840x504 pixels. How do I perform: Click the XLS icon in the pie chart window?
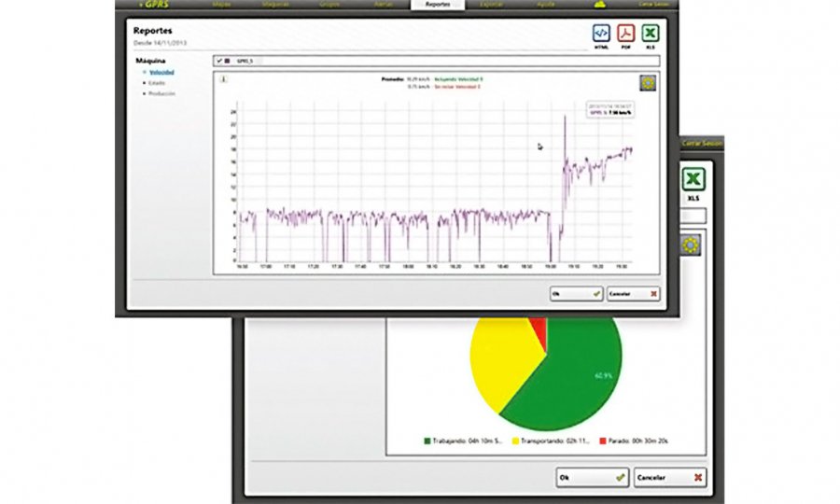tap(693, 181)
